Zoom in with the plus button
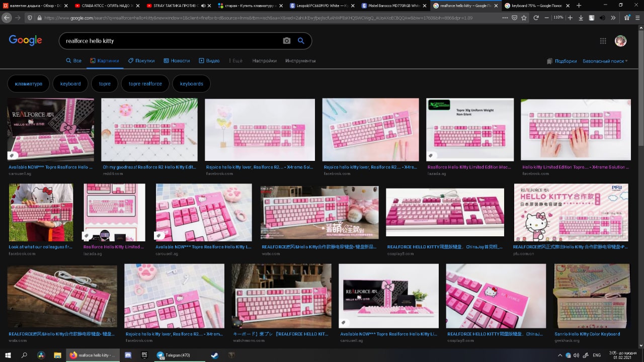 coord(570,18)
